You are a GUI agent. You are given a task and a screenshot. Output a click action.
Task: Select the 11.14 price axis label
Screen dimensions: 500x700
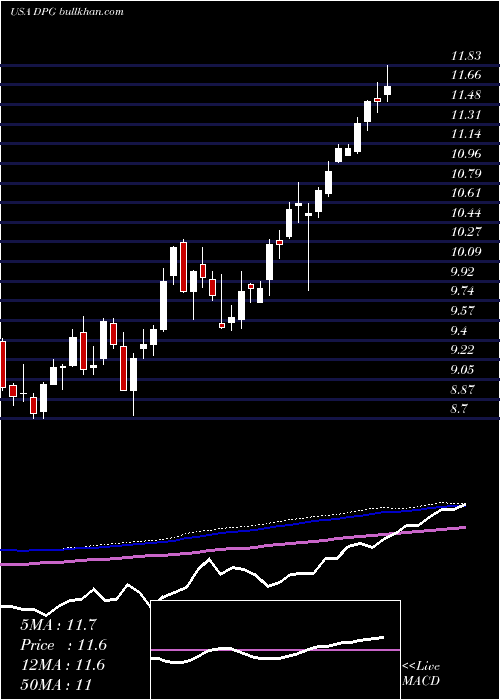(x=466, y=134)
